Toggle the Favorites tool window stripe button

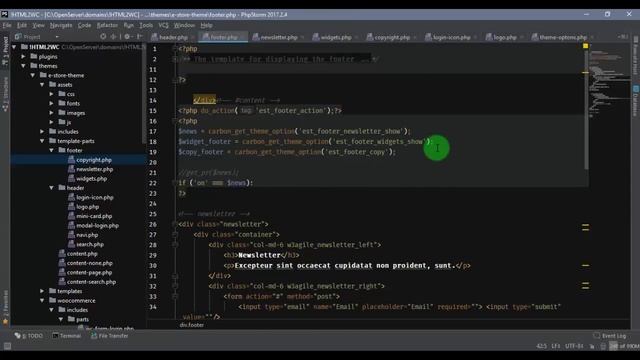tap(5, 307)
